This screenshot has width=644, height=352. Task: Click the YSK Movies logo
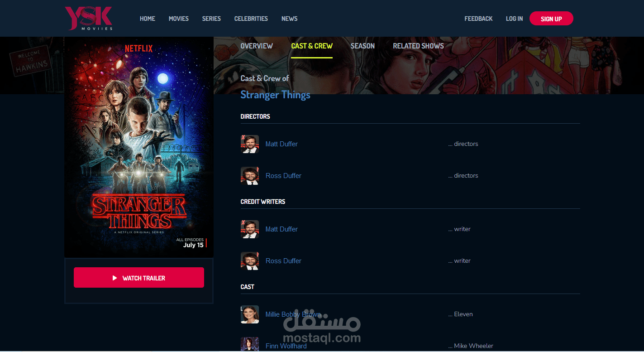(x=89, y=18)
